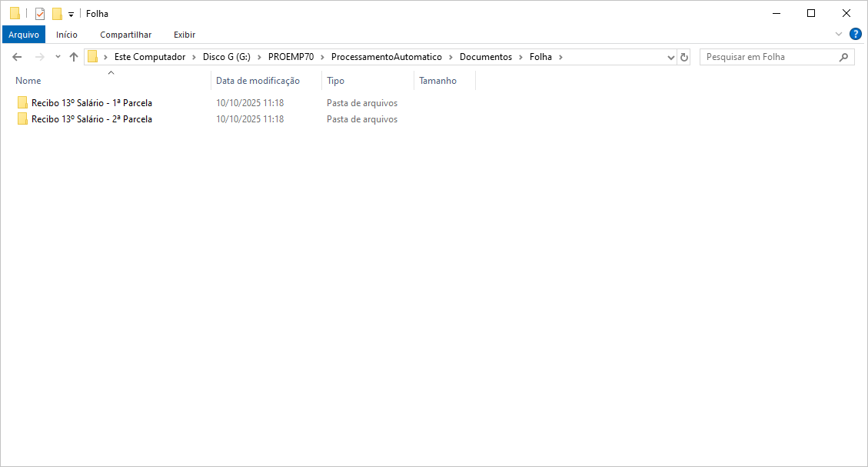Sort by the Nome column header
868x467 pixels.
pos(28,81)
